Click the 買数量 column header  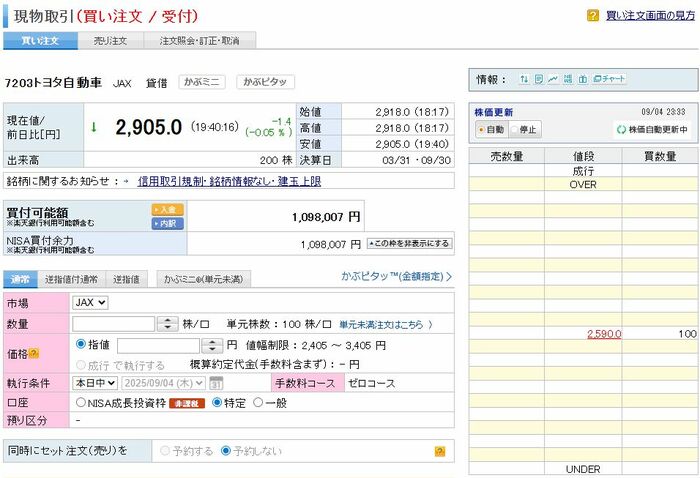click(x=660, y=157)
